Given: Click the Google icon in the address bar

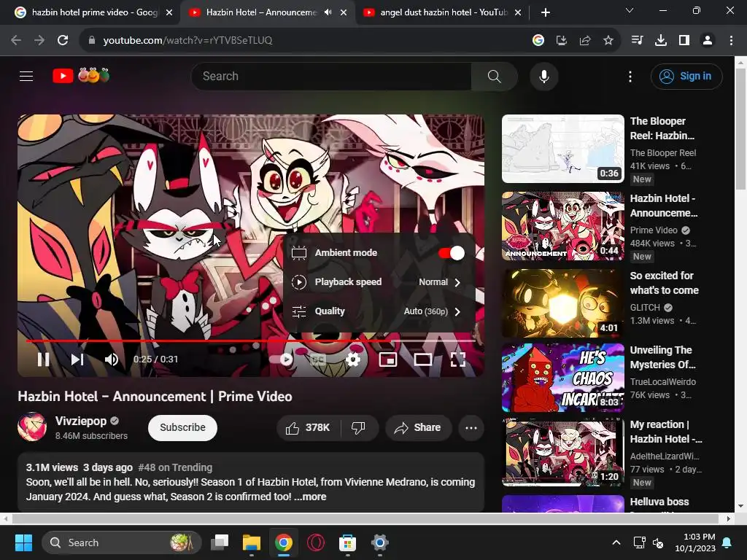Looking at the screenshot, I should point(538,41).
